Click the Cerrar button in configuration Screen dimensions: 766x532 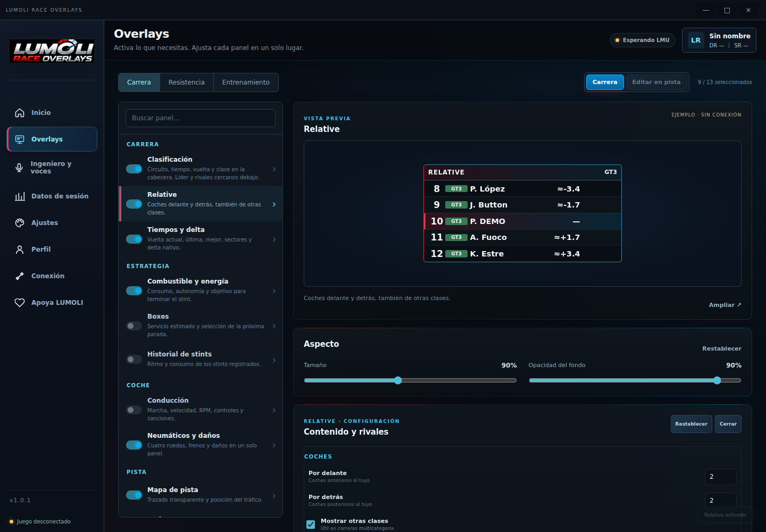(728, 424)
